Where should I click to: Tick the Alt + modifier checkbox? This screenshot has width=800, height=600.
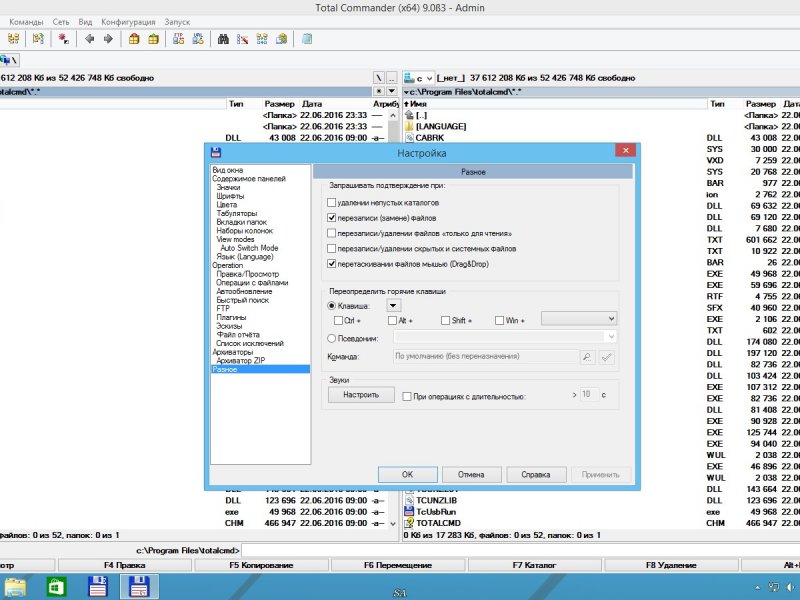click(392, 320)
